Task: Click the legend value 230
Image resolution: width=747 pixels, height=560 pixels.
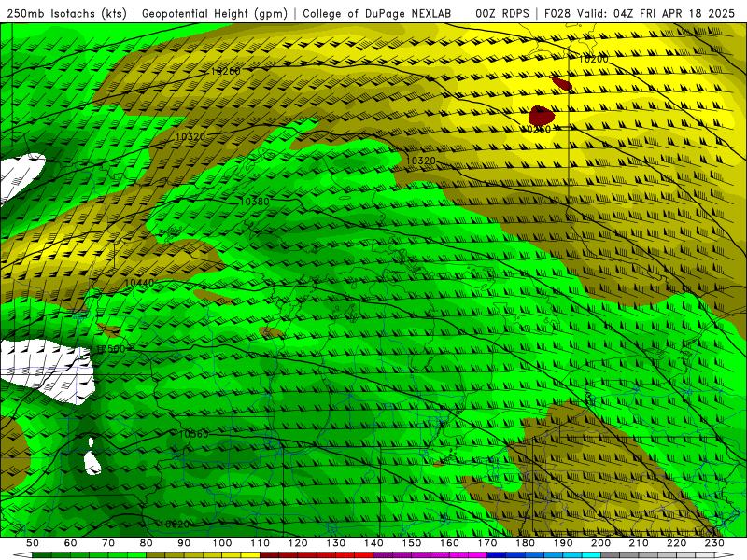Action: coord(714,543)
